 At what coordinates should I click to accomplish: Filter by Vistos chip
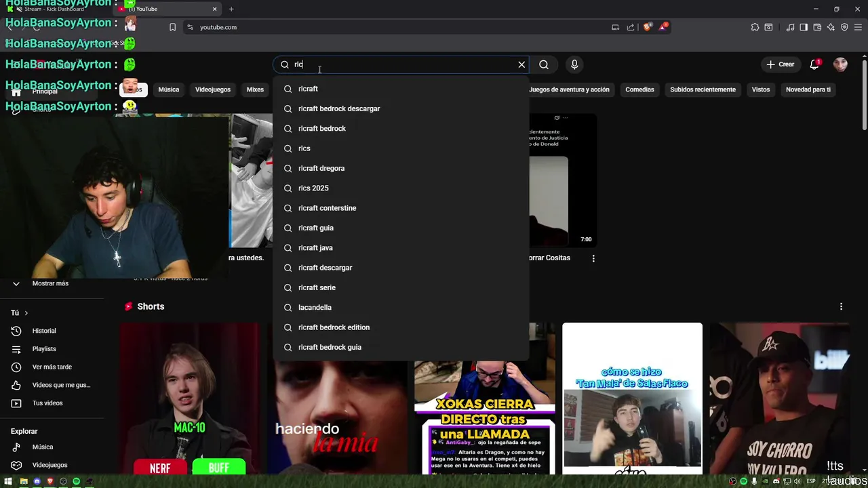pyautogui.click(x=761, y=89)
